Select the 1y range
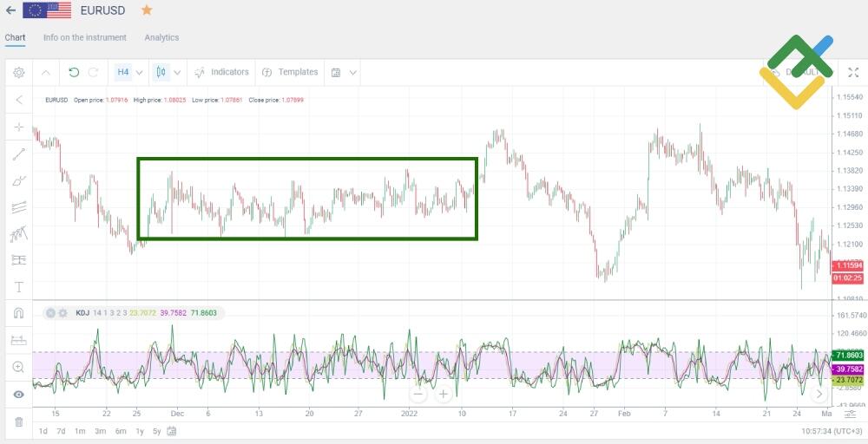 [140, 431]
